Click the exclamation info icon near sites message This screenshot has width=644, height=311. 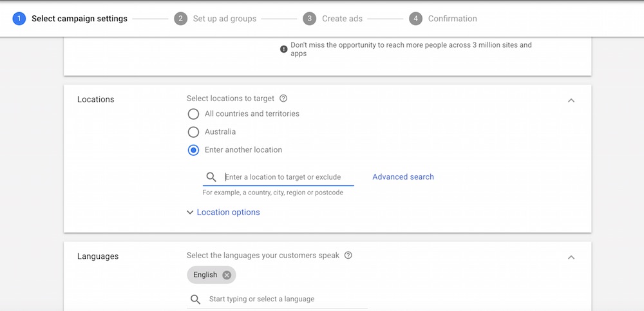pyautogui.click(x=284, y=50)
